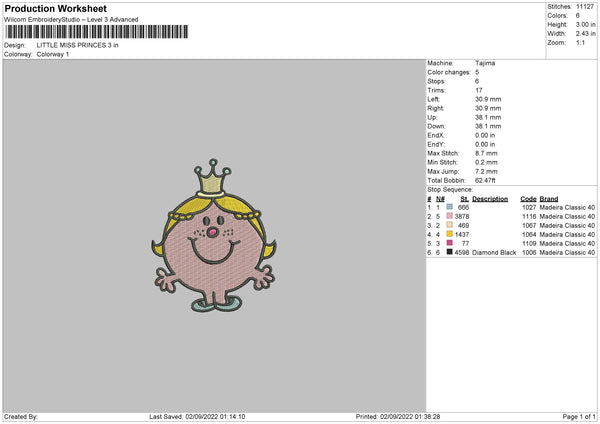Click the embroidered Little Miss Princess design preview

click(214, 236)
